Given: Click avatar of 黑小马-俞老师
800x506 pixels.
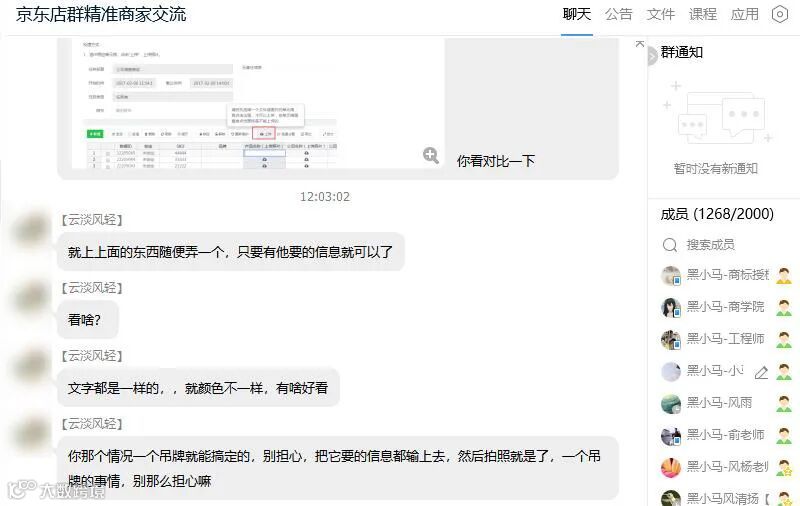Looking at the screenshot, I should click(x=671, y=436).
